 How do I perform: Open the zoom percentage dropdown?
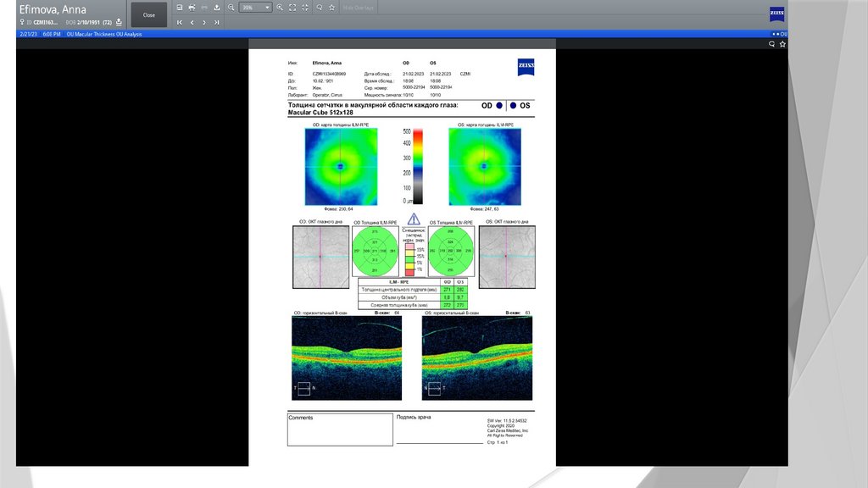[256, 8]
